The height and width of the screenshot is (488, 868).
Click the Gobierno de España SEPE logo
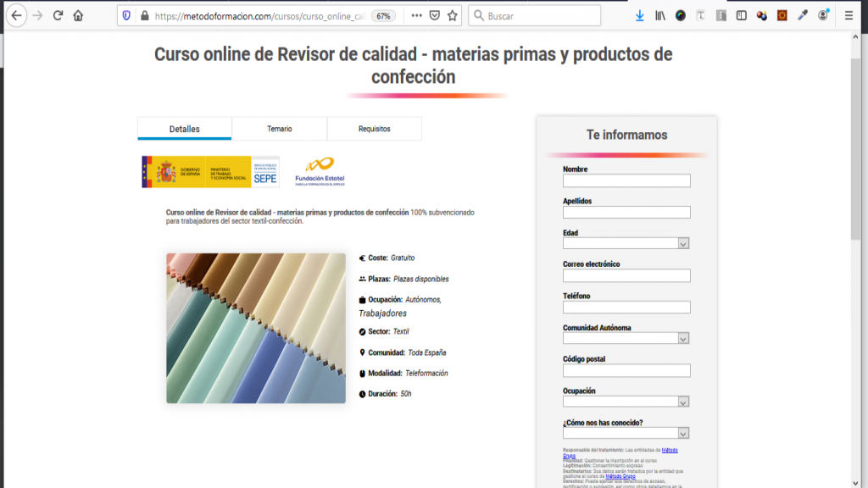[210, 171]
